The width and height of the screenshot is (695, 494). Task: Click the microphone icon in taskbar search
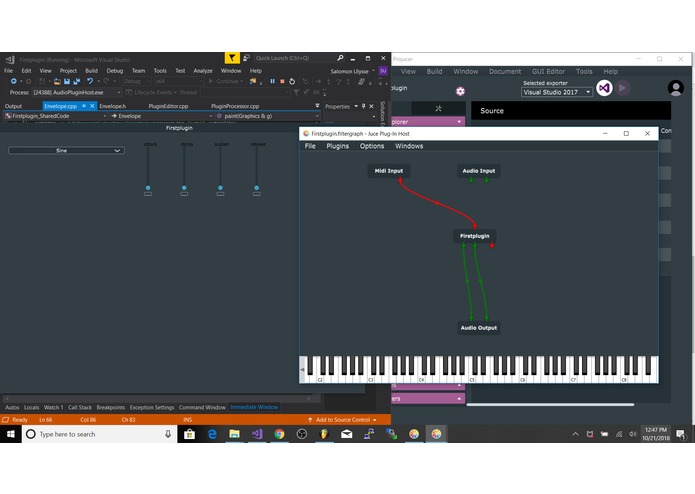pyautogui.click(x=168, y=434)
